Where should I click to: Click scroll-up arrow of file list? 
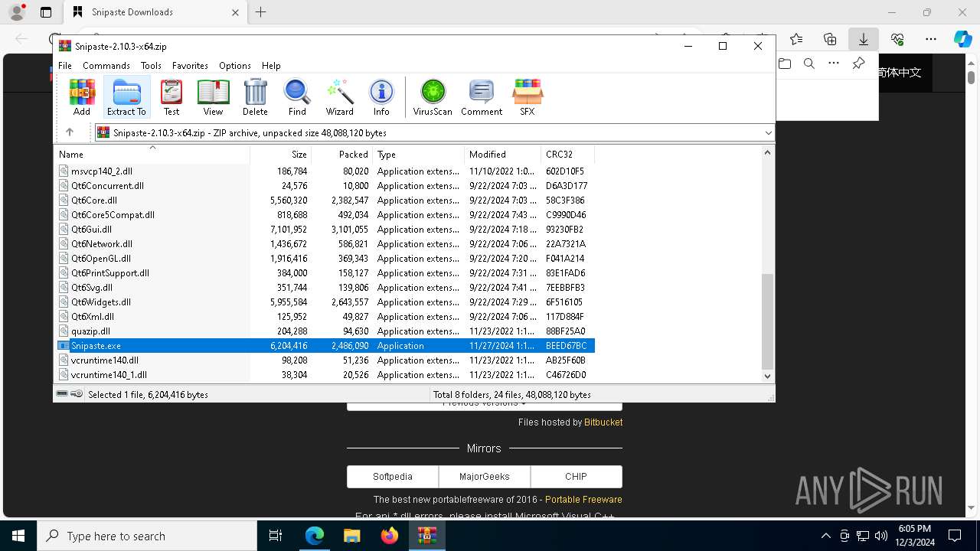point(768,152)
